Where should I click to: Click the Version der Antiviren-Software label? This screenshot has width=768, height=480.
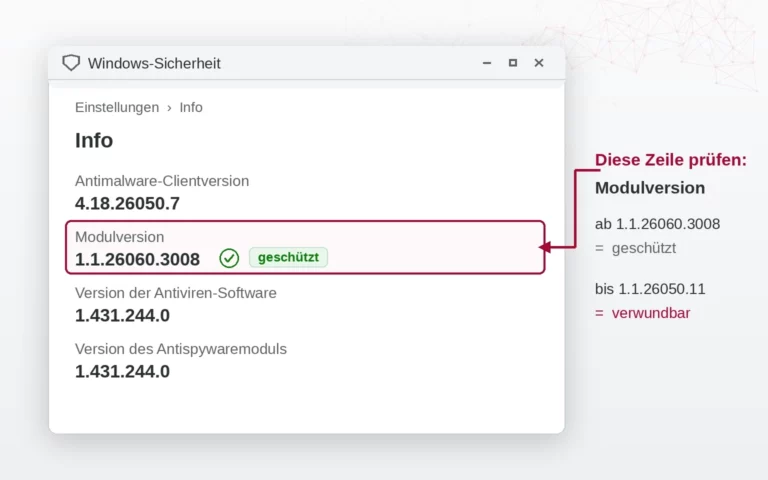click(176, 293)
